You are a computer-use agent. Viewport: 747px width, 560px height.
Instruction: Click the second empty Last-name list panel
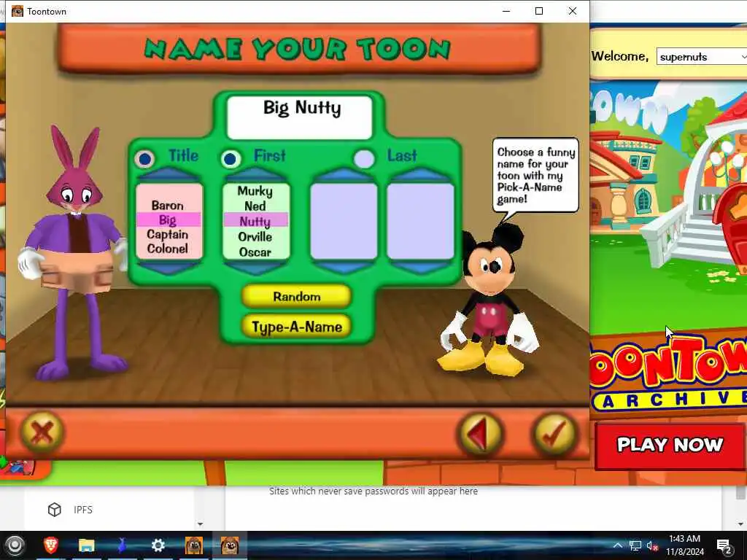[x=420, y=222]
